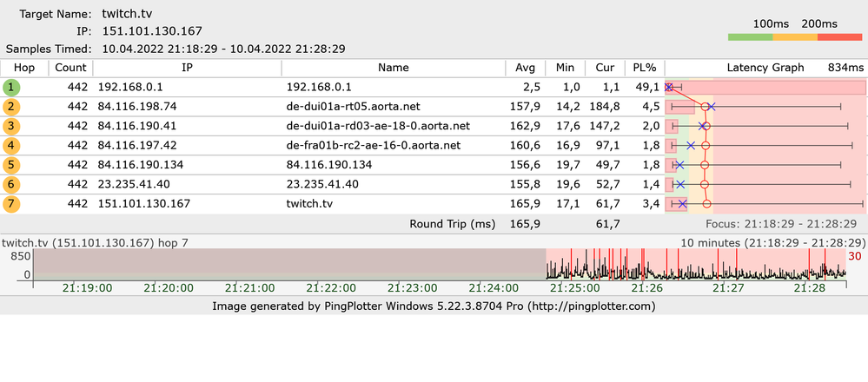Click the red 30 packet loss scale

(x=855, y=256)
